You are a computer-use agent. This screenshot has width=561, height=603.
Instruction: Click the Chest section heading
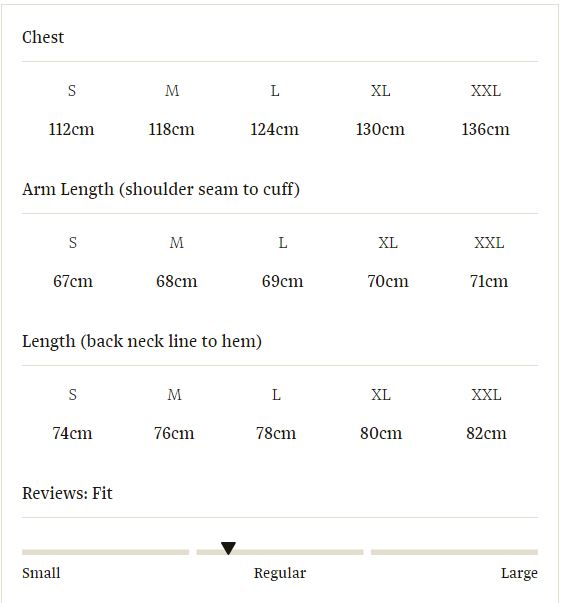coord(43,37)
